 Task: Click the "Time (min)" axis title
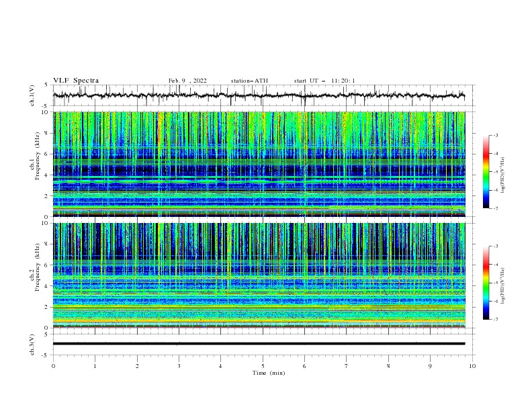click(269, 373)
